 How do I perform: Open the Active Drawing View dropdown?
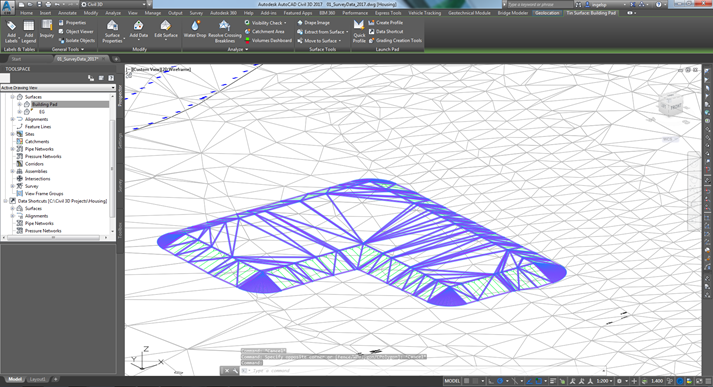click(58, 87)
